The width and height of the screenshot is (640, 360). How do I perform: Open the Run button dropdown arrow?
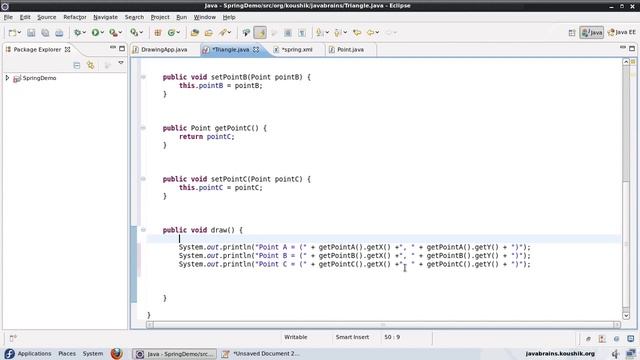coord(102,33)
